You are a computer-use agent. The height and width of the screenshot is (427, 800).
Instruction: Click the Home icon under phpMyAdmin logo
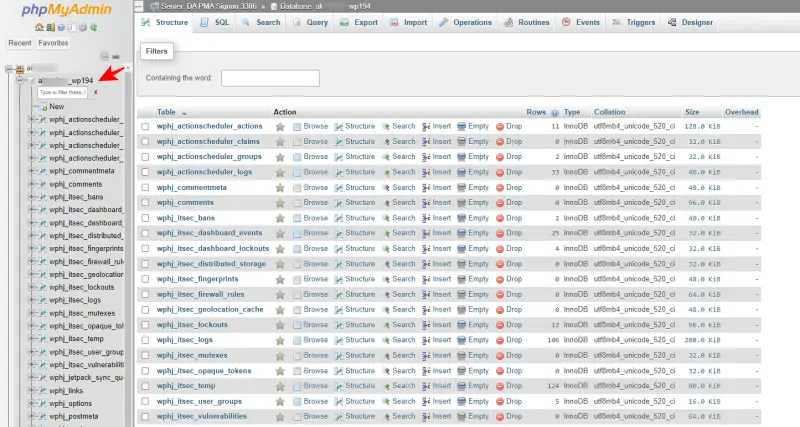(x=39, y=27)
